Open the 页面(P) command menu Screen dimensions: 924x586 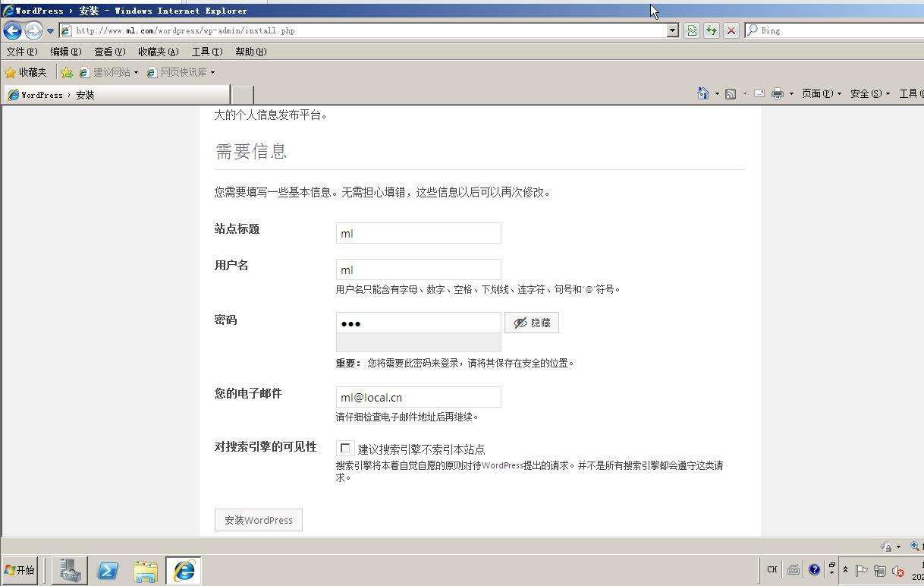tap(822, 93)
